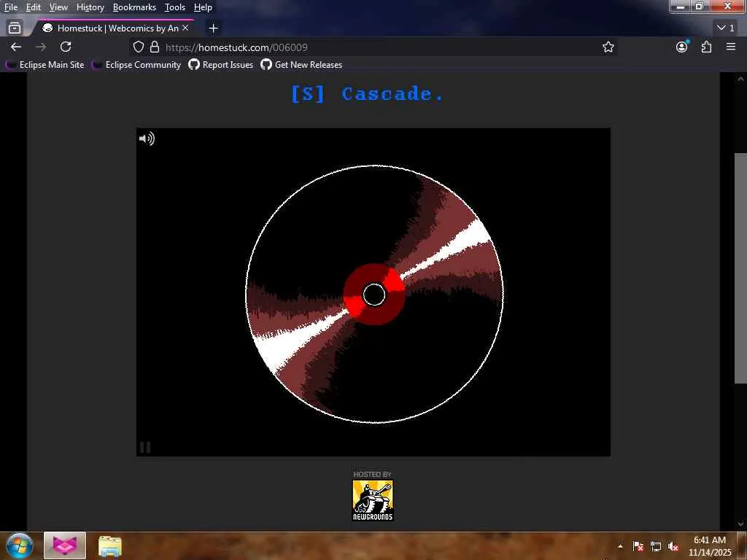Open the Edit menu
This screenshot has width=747, height=560.
[33, 7]
